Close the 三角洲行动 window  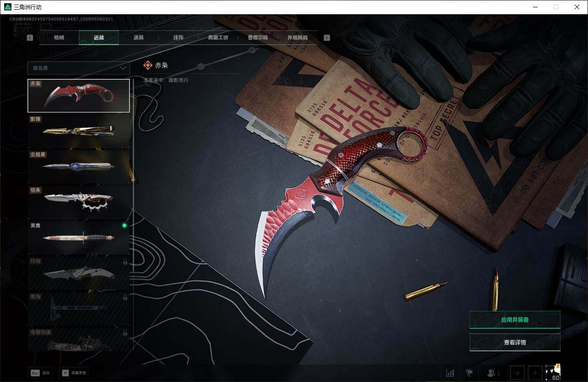[x=577, y=7]
